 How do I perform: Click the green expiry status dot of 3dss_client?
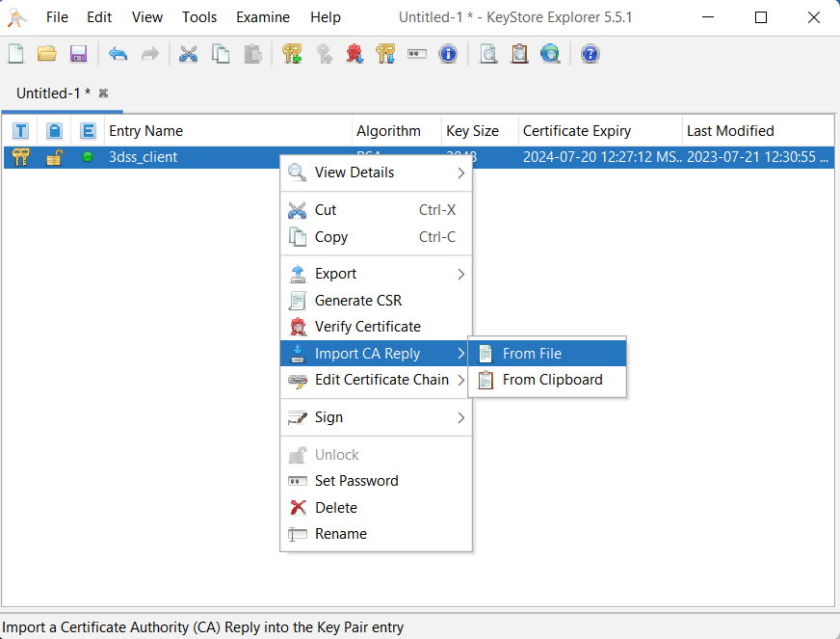coord(88,157)
